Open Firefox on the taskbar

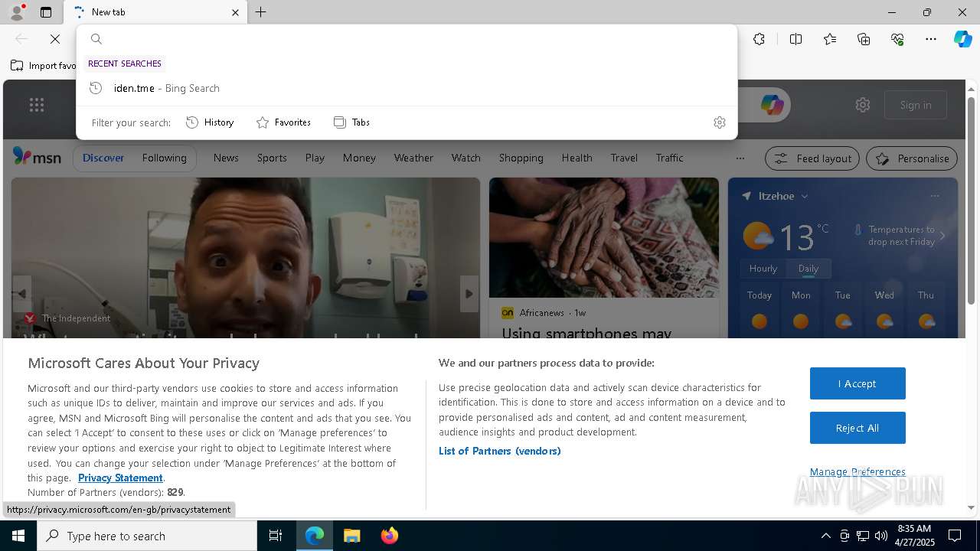coord(389,536)
